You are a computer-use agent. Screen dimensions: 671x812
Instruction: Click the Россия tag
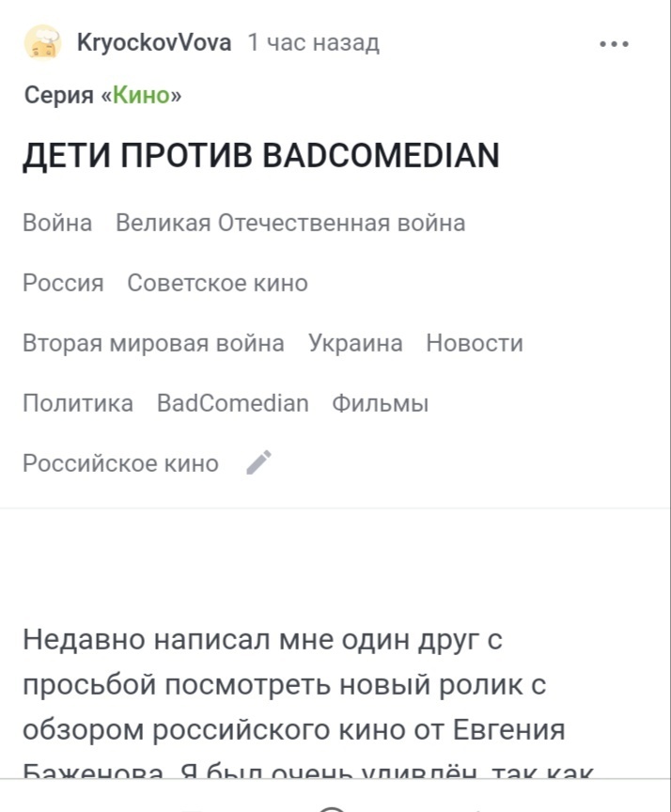tap(63, 283)
